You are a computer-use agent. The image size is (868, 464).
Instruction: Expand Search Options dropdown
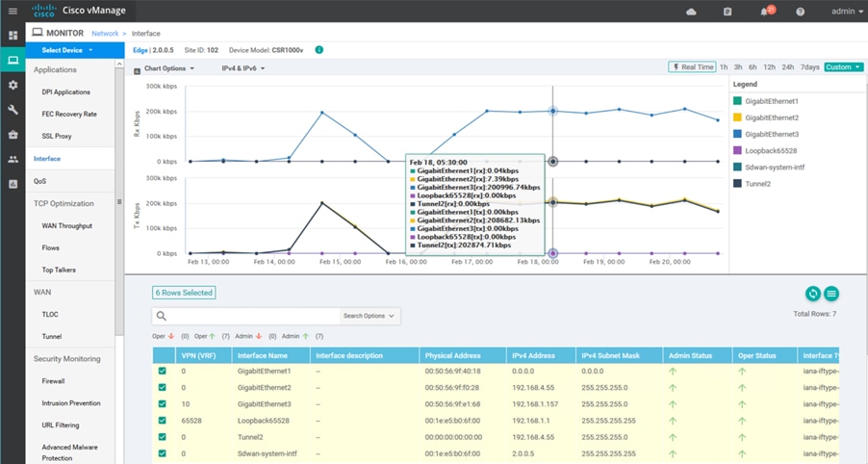(x=369, y=316)
